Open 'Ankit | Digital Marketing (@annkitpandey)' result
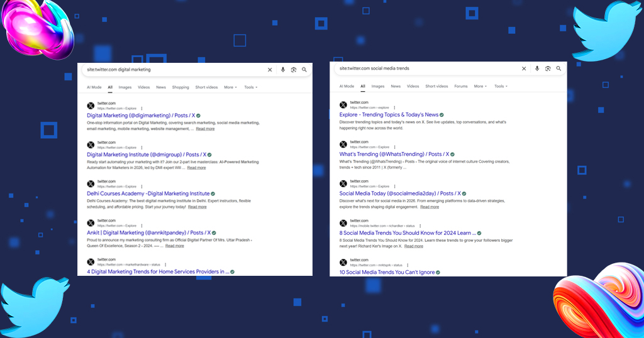 (148, 232)
